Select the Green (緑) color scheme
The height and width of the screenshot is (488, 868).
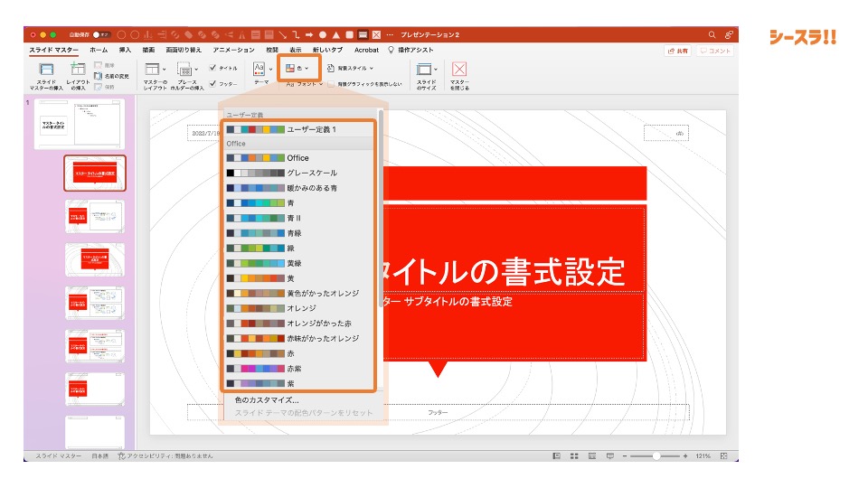click(299, 248)
